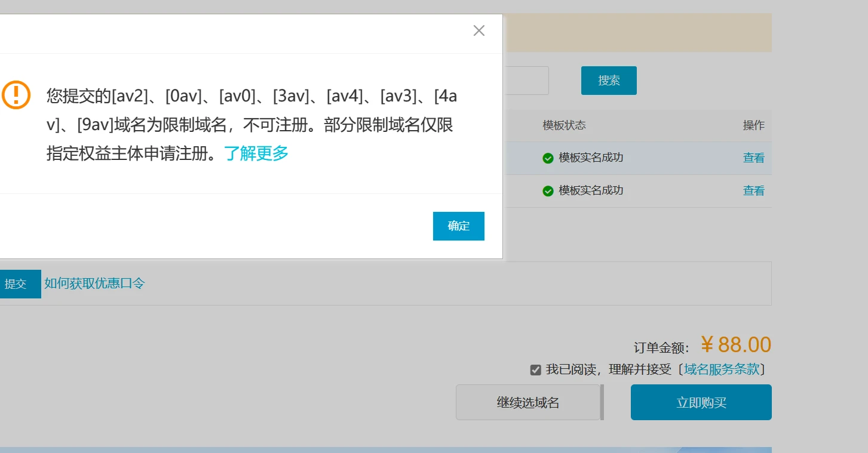The width and height of the screenshot is (868, 453).
Task: Click the ¥88.00 order amount
Action: [735, 345]
